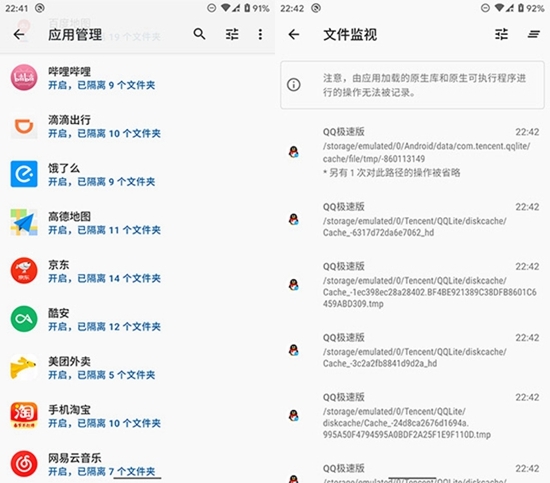This screenshot has width=550, height=483.
Task: Tap the QQ icon beside the Cache_-24d8ca2676d1694a entry
Action: click(x=294, y=415)
